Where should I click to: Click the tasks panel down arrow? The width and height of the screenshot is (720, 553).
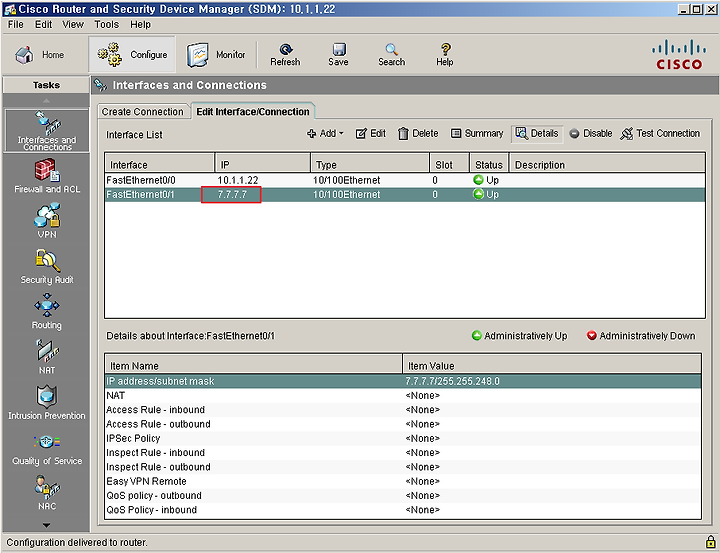46,525
